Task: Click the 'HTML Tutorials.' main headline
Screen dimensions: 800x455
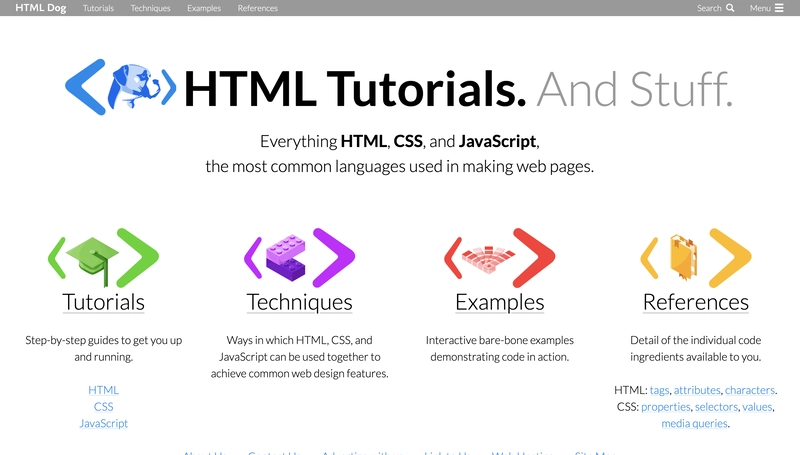Action: pyautogui.click(x=355, y=89)
